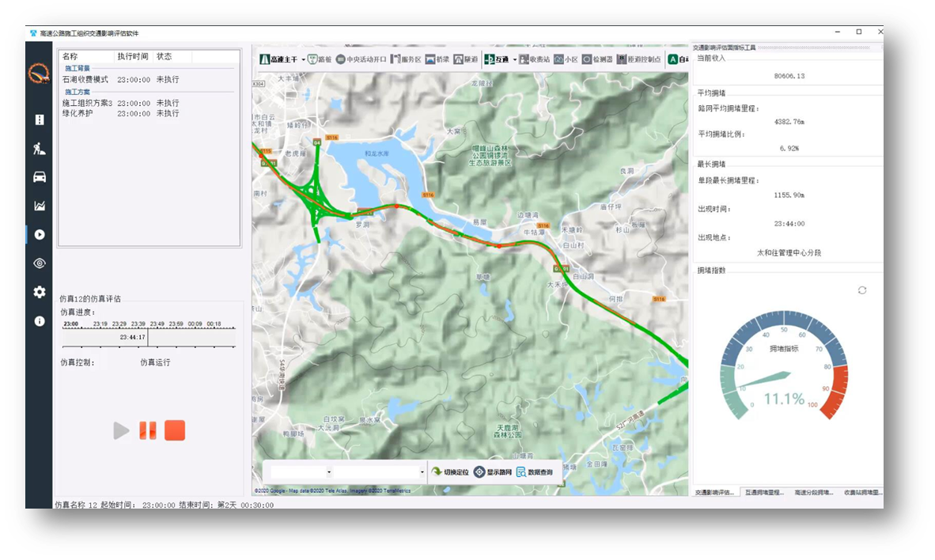935x560 pixels.
Task: Select the 隧道 tunnel tool
Action: coord(465,59)
